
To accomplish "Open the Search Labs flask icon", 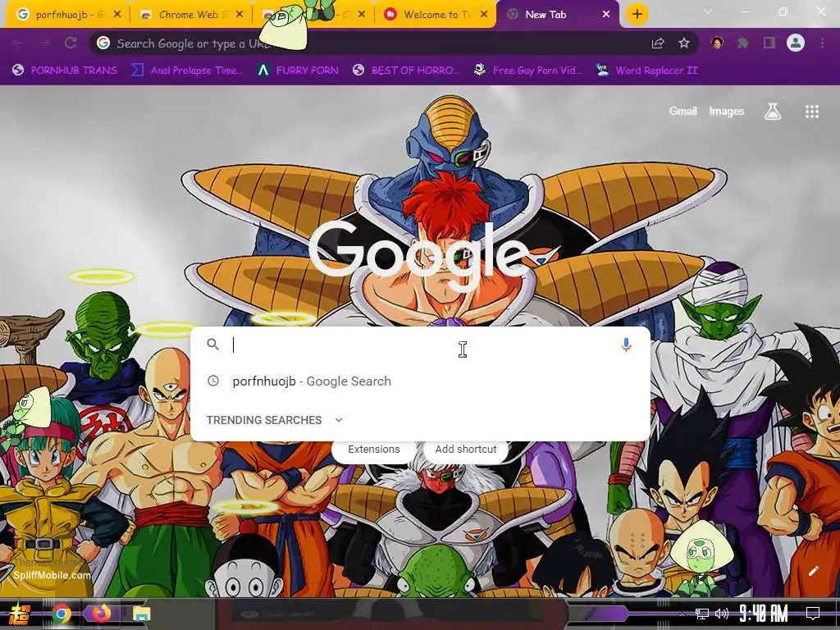I will [773, 112].
